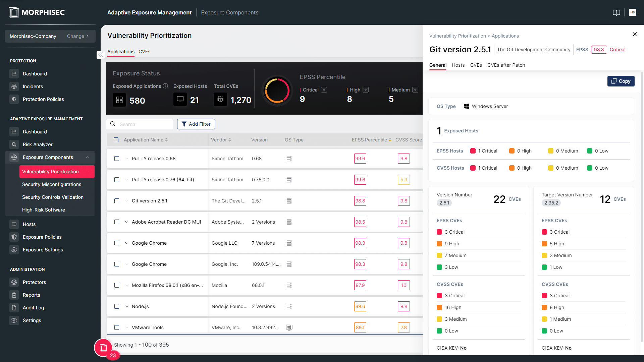The image size is (644, 362).
Task: Open Security Misconfigurations in sidebar
Action: (x=52, y=184)
